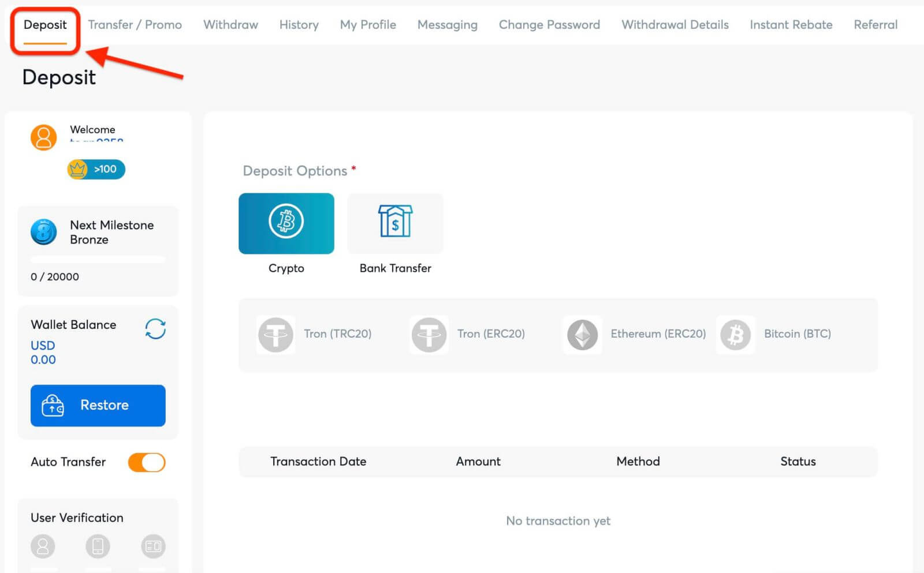Select the Tron (TRC20) coin icon
Viewport: 924px width, 573px height.
tap(275, 335)
